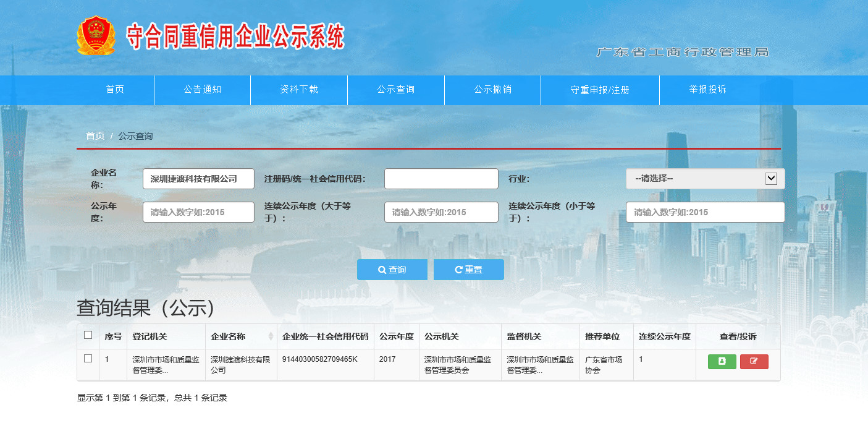This screenshot has width=868, height=423.
Task: Open the 首页 navigation menu item
Action: 115,90
